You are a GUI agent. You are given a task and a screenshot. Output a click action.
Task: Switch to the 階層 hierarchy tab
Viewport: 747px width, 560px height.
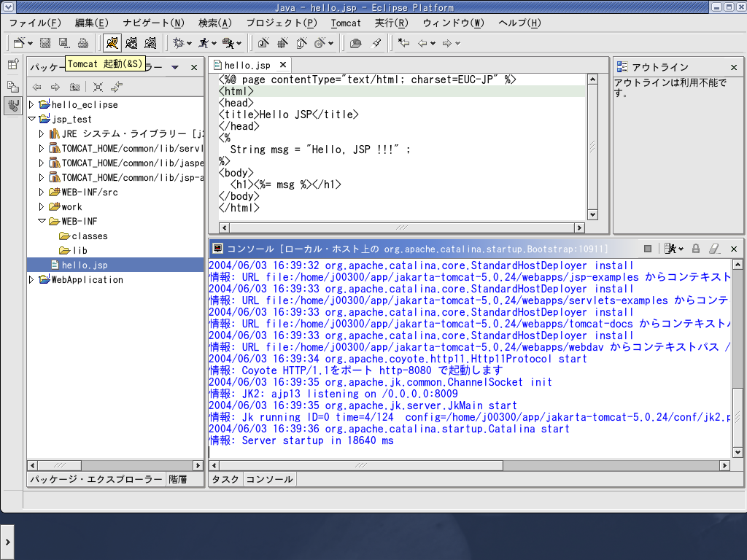(177, 479)
